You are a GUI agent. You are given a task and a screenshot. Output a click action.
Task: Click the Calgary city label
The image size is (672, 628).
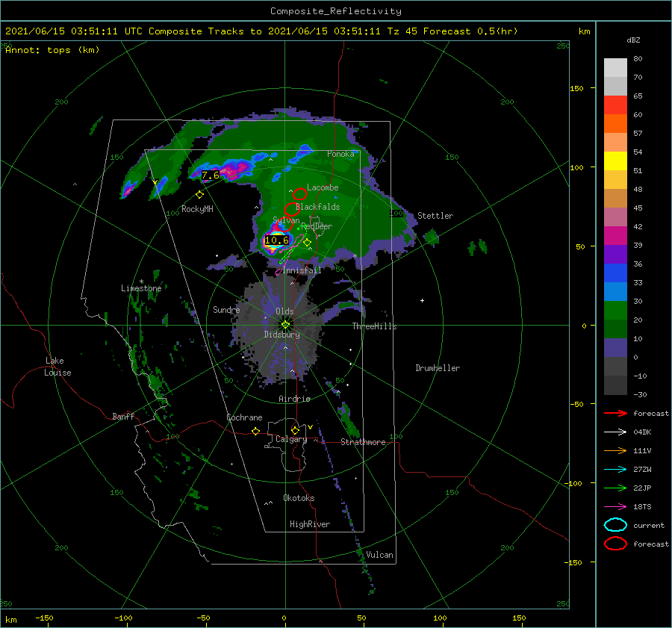[291, 439]
